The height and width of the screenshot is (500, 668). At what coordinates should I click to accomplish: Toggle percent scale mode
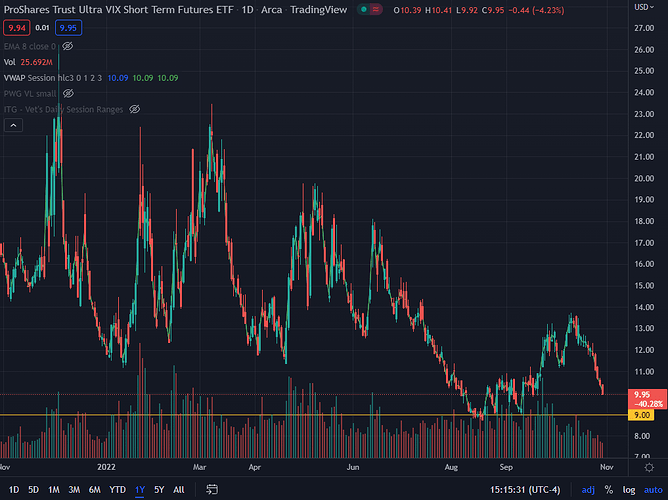coord(608,490)
